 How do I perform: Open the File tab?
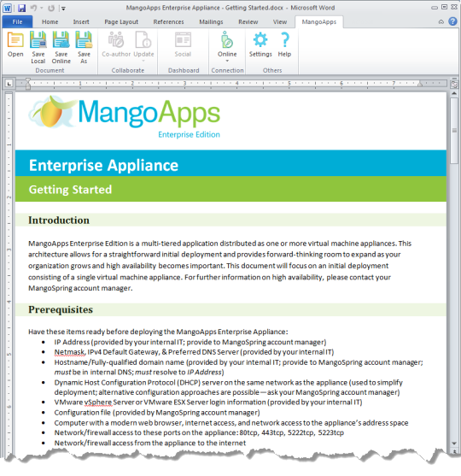[17, 22]
